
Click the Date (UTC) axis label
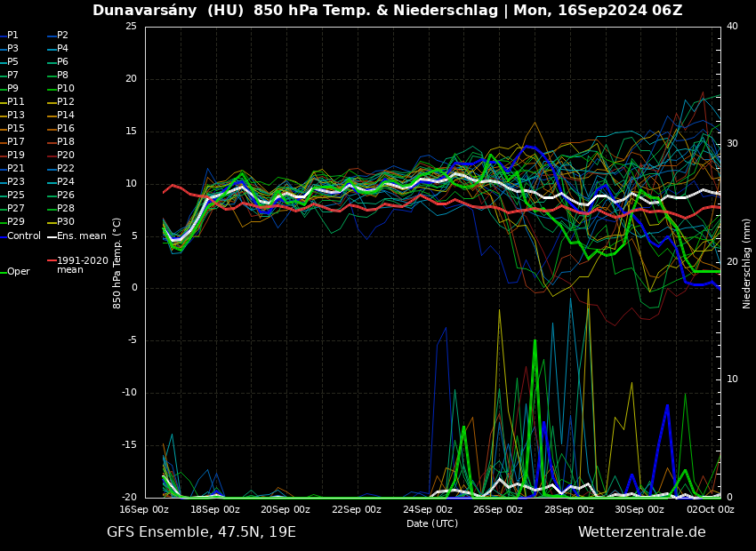pos(432,524)
